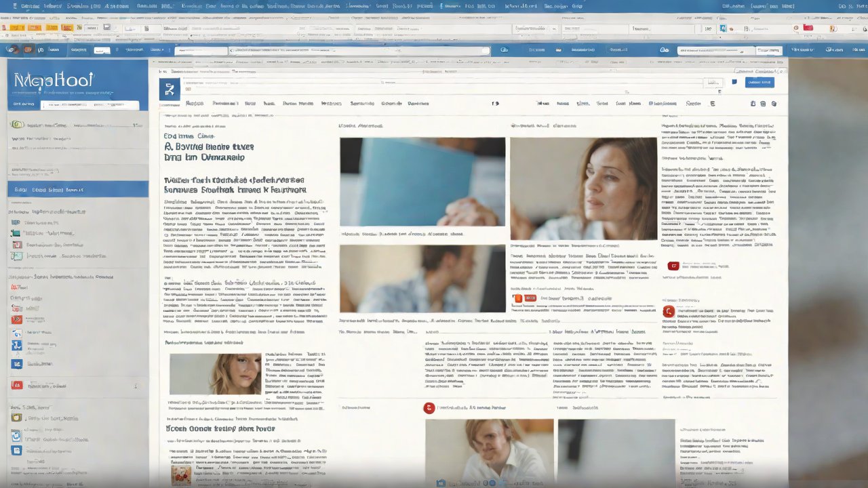Open the small thumbnail of the blonde woman
The width and height of the screenshot is (868, 488).
coord(215,373)
